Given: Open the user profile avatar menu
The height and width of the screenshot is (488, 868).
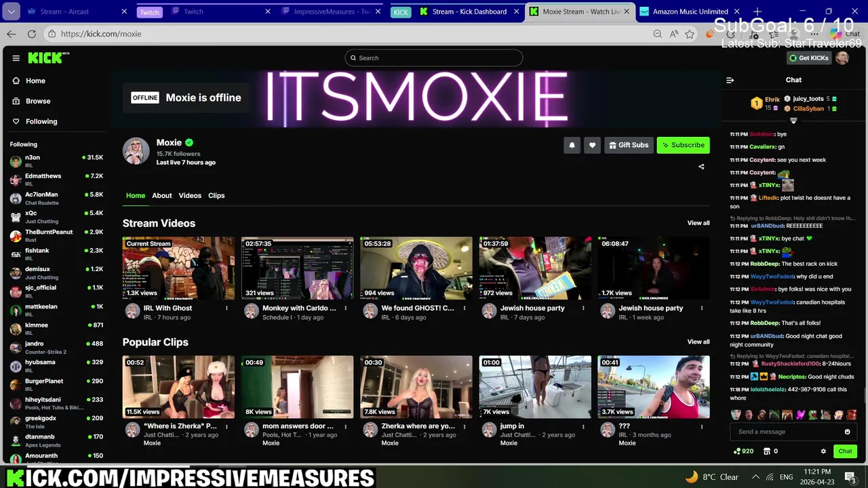Looking at the screenshot, I should click(842, 58).
